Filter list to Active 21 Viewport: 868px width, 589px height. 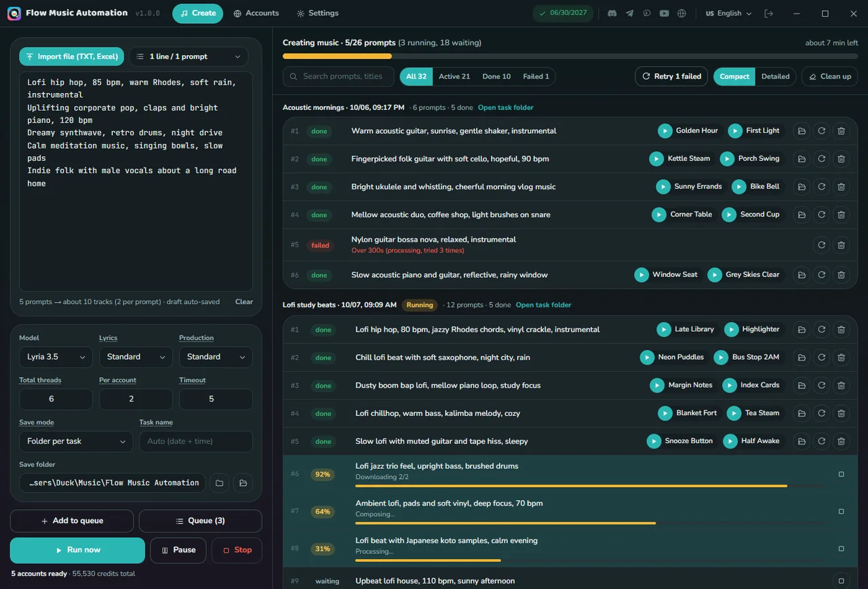click(454, 77)
